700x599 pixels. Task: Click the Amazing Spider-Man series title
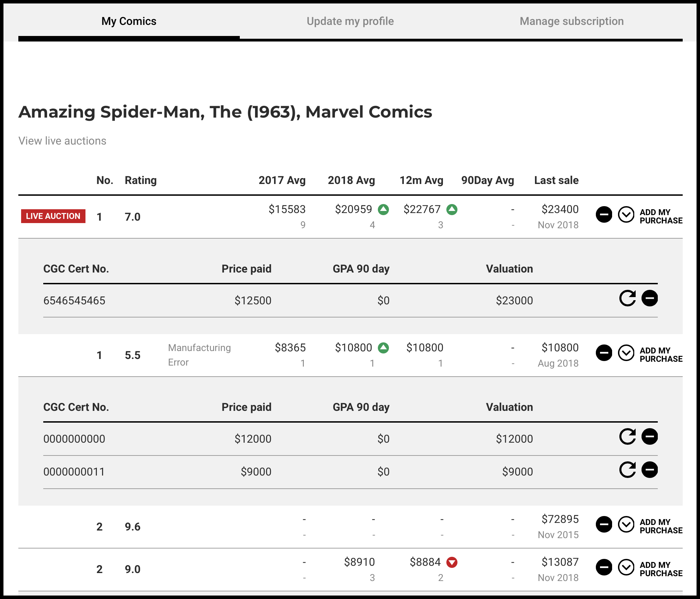(x=225, y=112)
